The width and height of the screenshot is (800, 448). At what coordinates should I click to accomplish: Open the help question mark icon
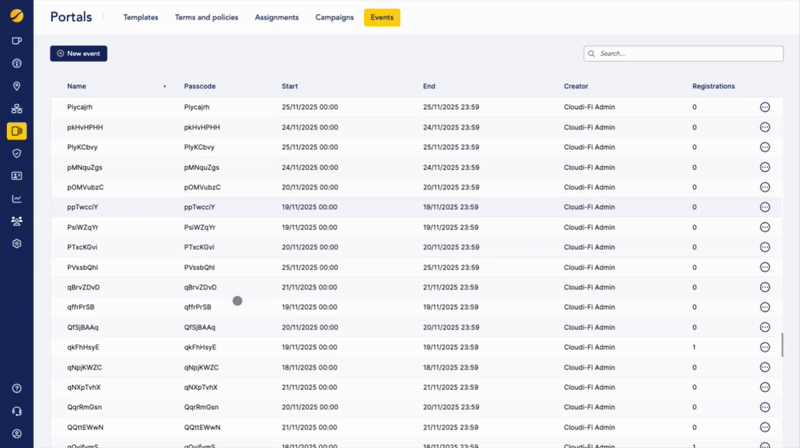(17, 388)
